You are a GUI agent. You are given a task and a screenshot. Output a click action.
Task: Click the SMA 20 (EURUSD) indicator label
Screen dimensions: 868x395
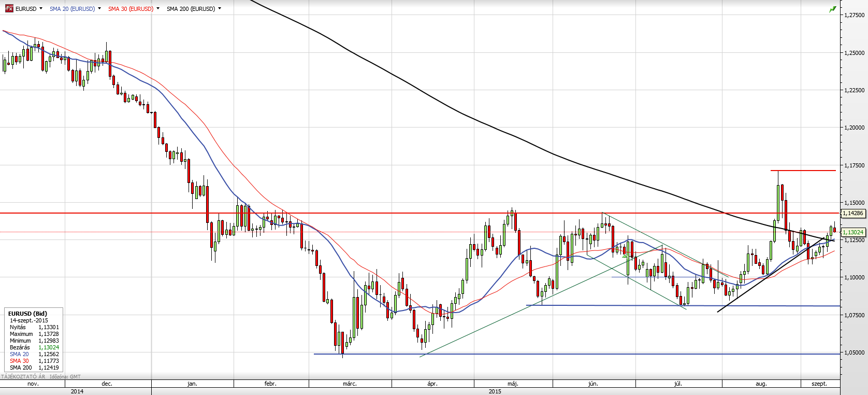72,9
